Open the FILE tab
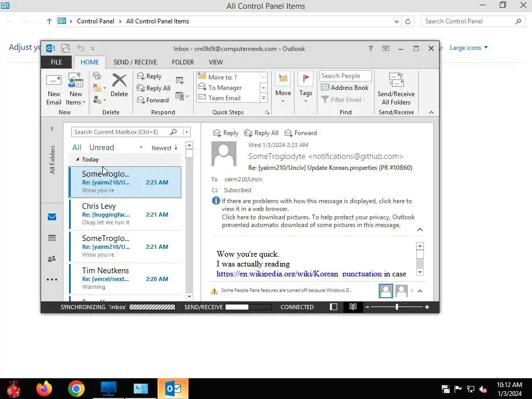532x399 pixels. pyautogui.click(x=56, y=62)
